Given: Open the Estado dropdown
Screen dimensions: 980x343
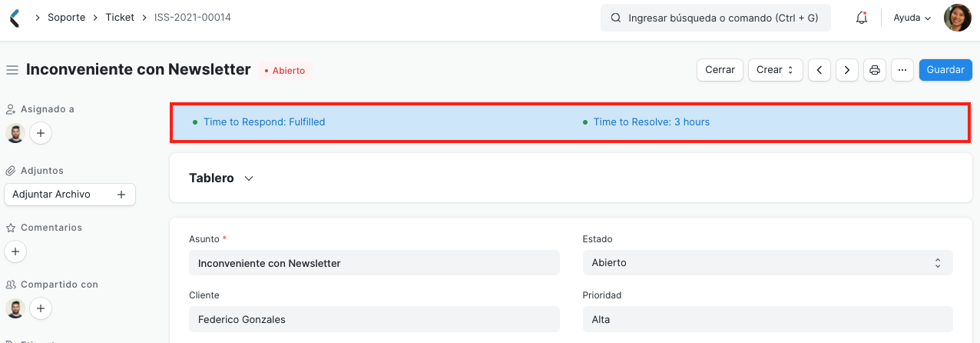Looking at the screenshot, I should tap(768, 263).
